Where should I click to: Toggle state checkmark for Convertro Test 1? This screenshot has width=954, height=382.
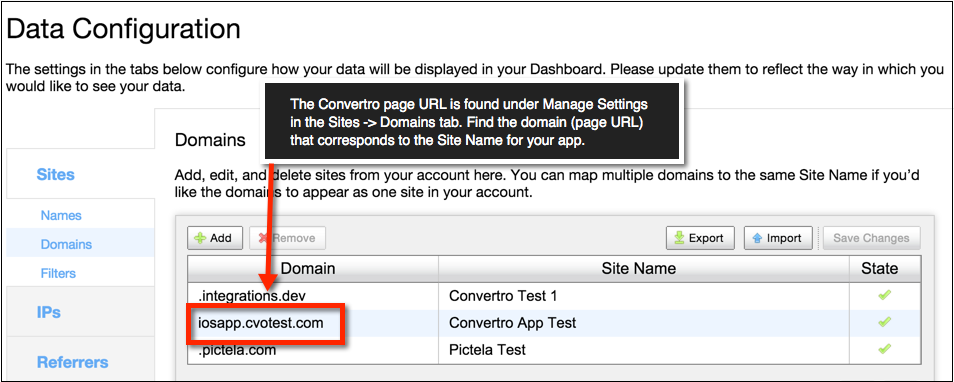tap(884, 296)
